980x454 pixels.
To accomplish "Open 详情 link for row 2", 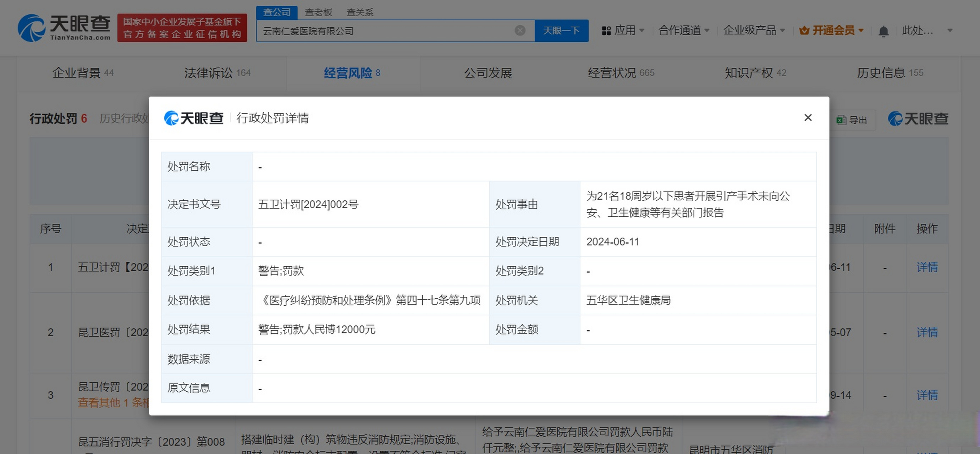I will (927, 332).
